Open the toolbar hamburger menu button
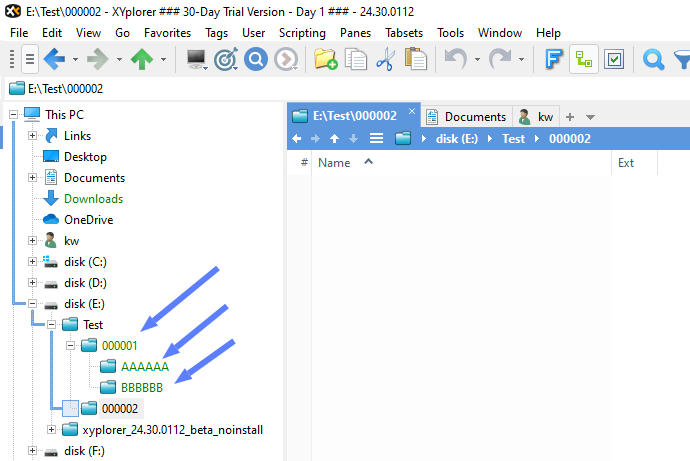This screenshot has height=461, width=690. (30, 59)
